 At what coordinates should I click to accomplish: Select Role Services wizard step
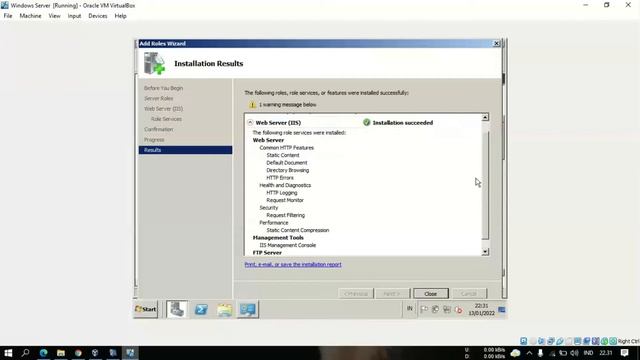pyautogui.click(x=166, y=119)
